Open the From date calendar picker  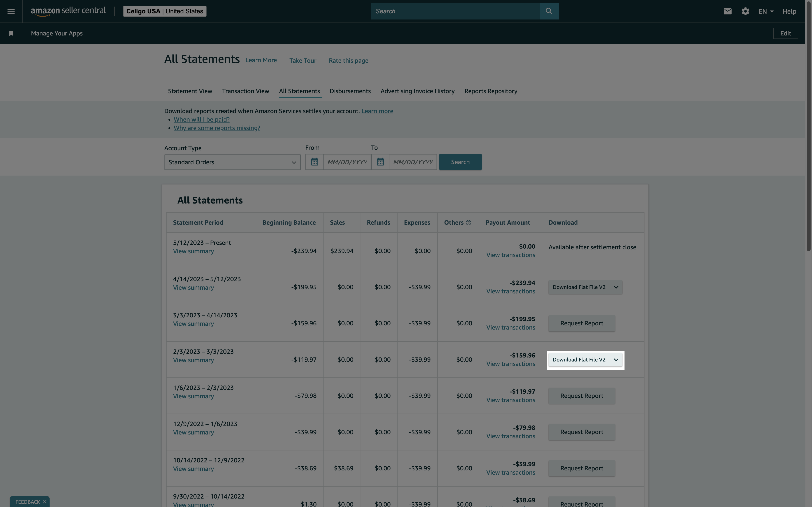pos(314,162)
